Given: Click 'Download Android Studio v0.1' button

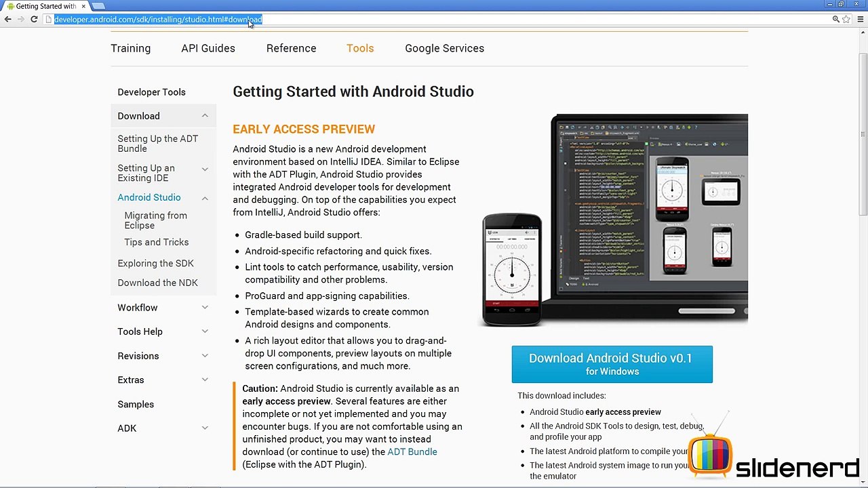Looking at the screenshot, I should [x=612, y=364].
